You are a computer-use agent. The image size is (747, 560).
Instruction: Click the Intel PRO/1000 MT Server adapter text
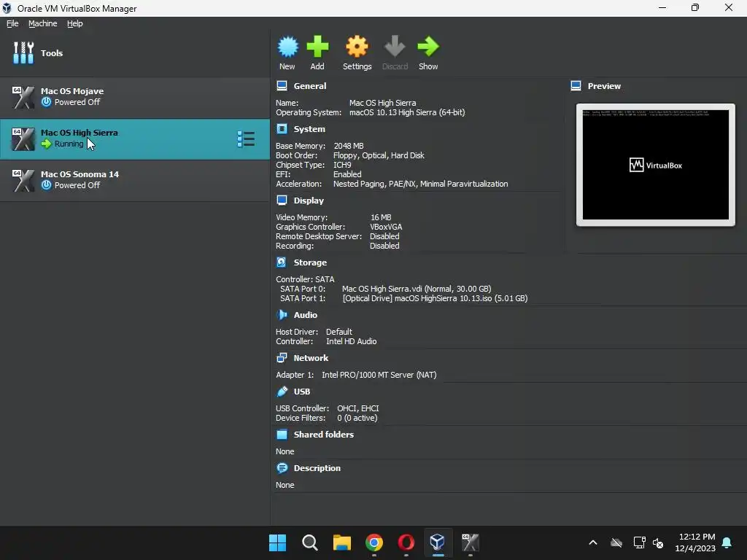tap(379, 375)
